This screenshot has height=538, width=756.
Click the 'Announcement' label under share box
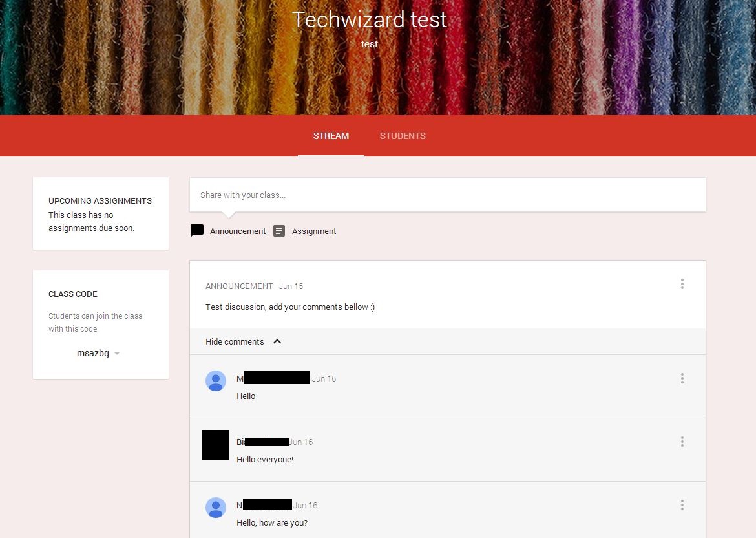[x=238, y=231]
